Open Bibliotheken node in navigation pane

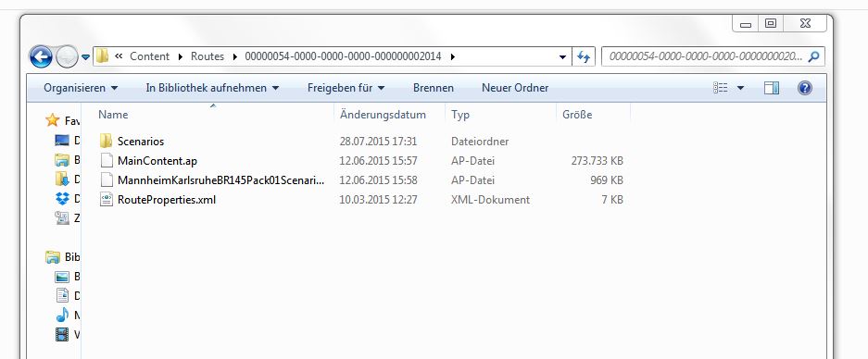tap(53, 256)
